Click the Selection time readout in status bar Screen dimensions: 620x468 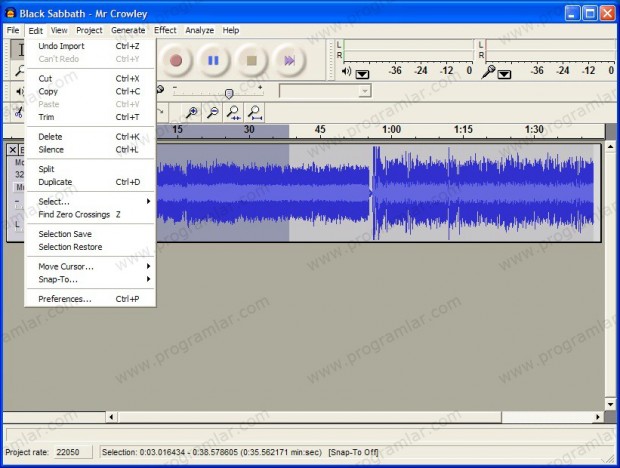[212, 452]
